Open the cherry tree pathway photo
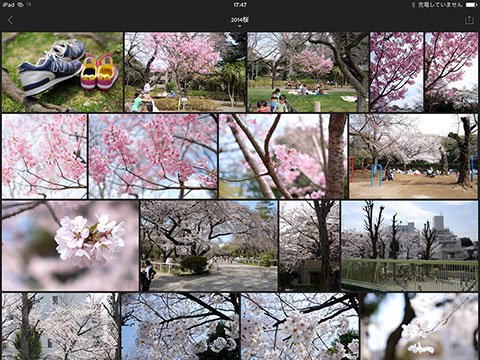This screenshot has height=360, width=480. pos(209,246)
